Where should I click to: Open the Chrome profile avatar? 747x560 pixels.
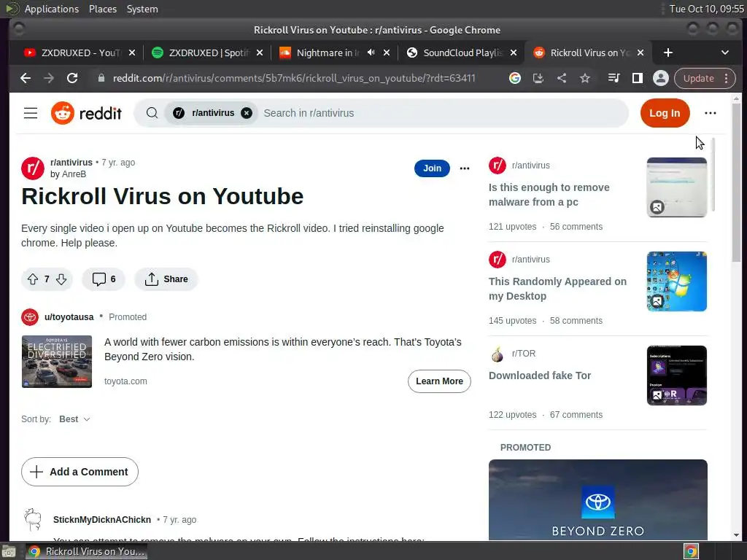pyautogui.click(x=661, y=78)
